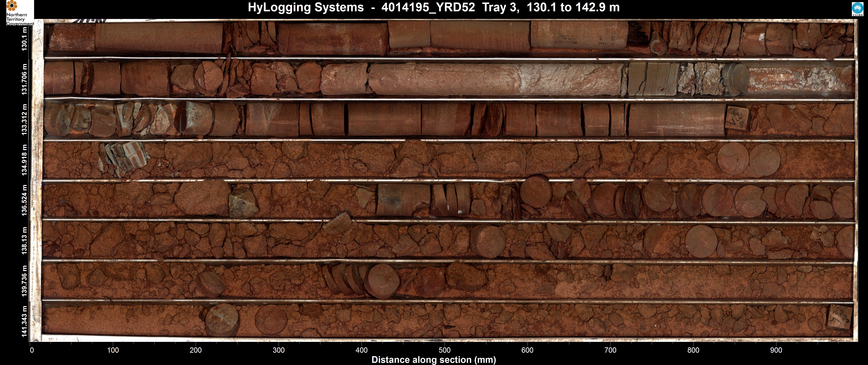This screenshot has height=365, width=868.
Task: Click the 200 tick on the distance axis
Action: coord(196,350)
